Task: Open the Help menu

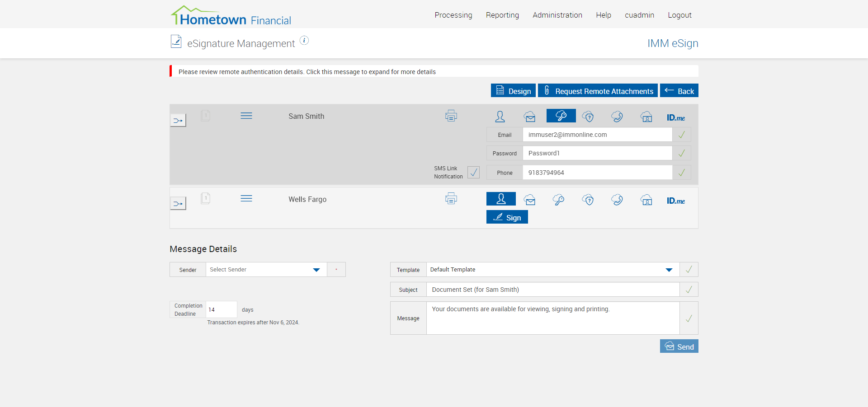Action: click(x=604, y=15)
